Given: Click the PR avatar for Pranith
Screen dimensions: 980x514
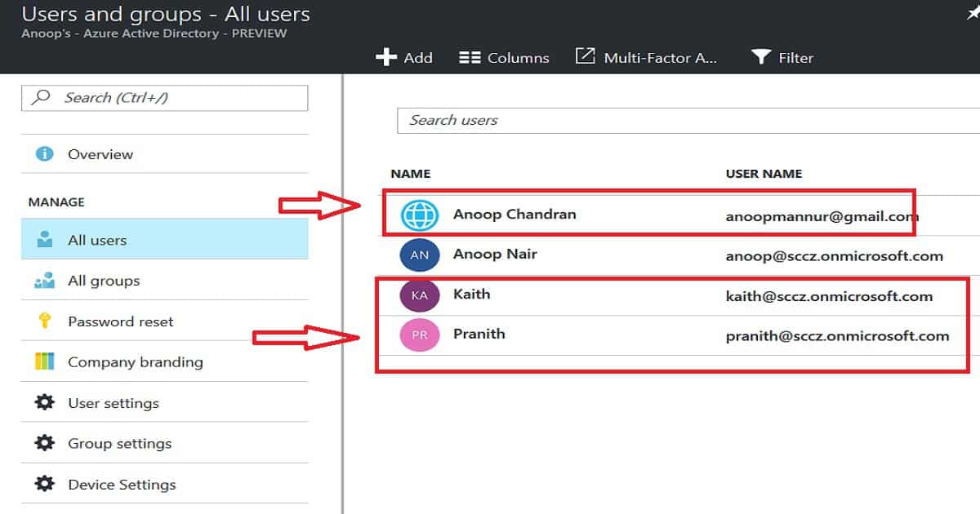Looking at the screenshot, I should pyautogui.click(x=420, y=335).
